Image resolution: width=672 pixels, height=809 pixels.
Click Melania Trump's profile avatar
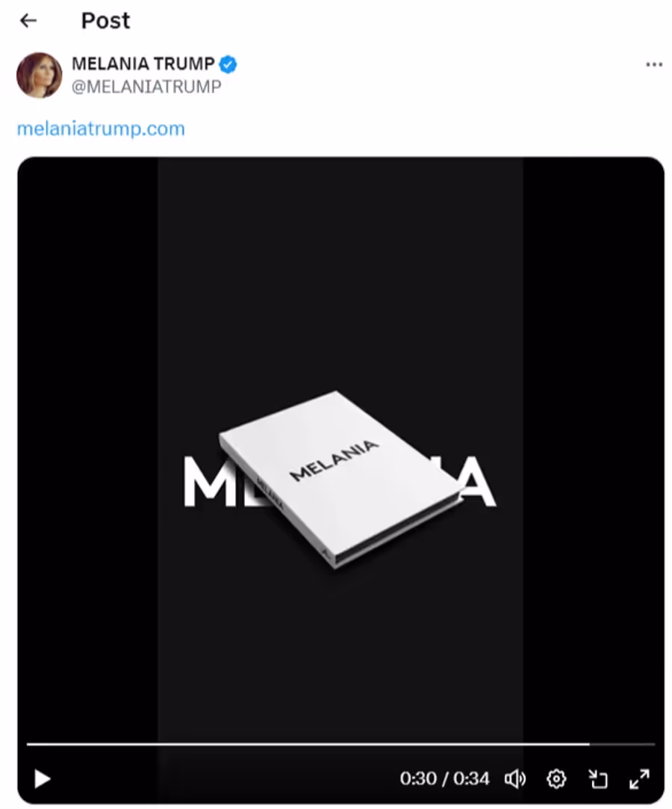click(39, 75)
